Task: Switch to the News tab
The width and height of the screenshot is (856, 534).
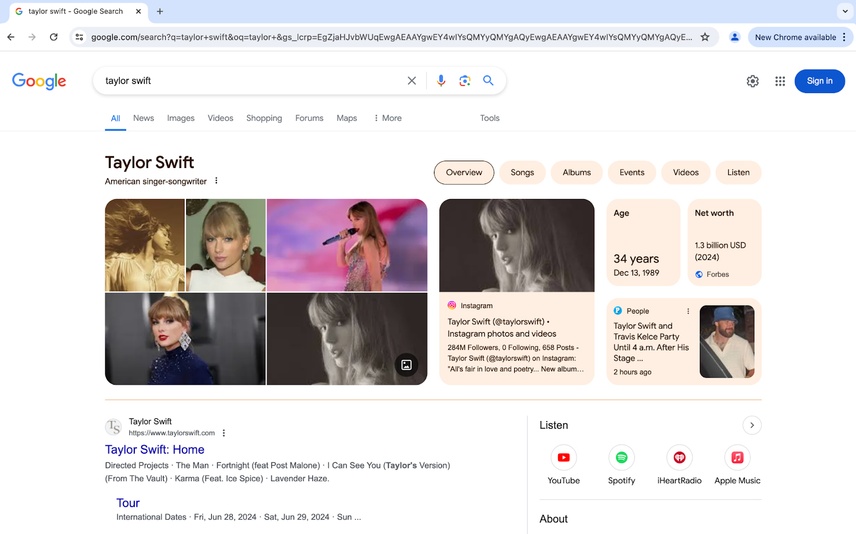Action: pyautogui.click(x=144, y=118)
